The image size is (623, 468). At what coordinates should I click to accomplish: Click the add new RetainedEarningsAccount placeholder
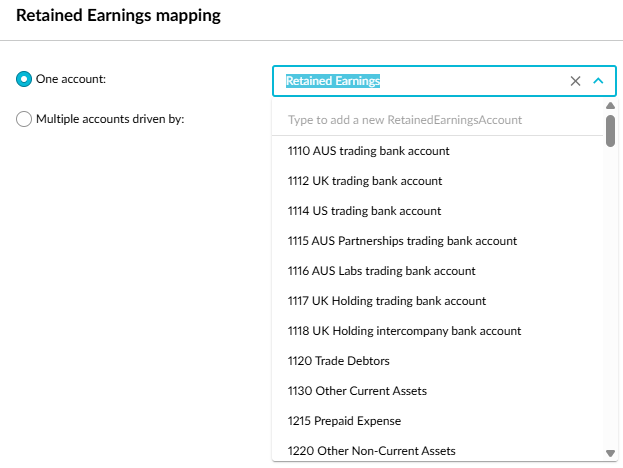(405, 120)
